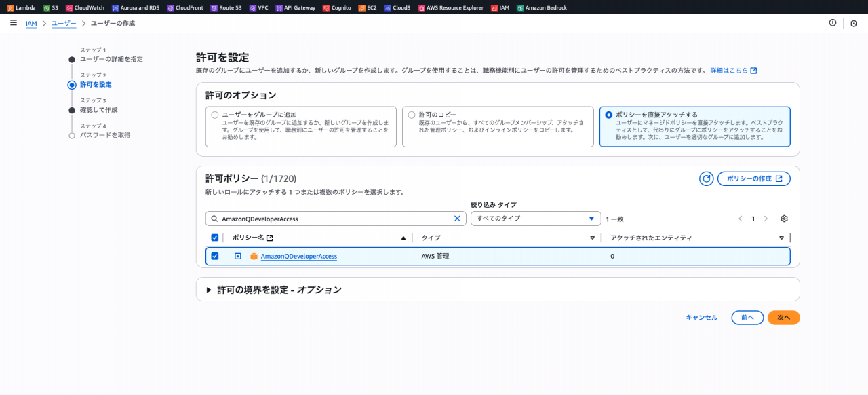Viewport: 868px width, 395px height.
Task: Open the CloudWatch shortcut in favorites bar
Action: coord(85,7)
